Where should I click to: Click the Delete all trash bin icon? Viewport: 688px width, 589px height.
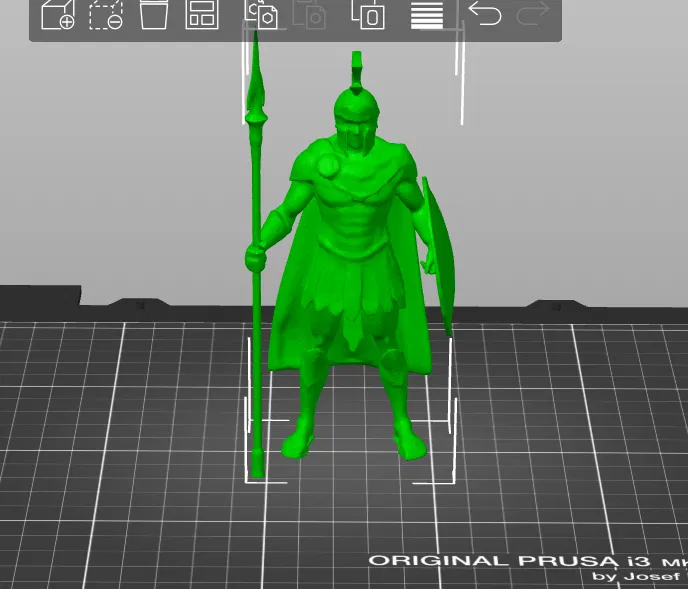[154, 15]
